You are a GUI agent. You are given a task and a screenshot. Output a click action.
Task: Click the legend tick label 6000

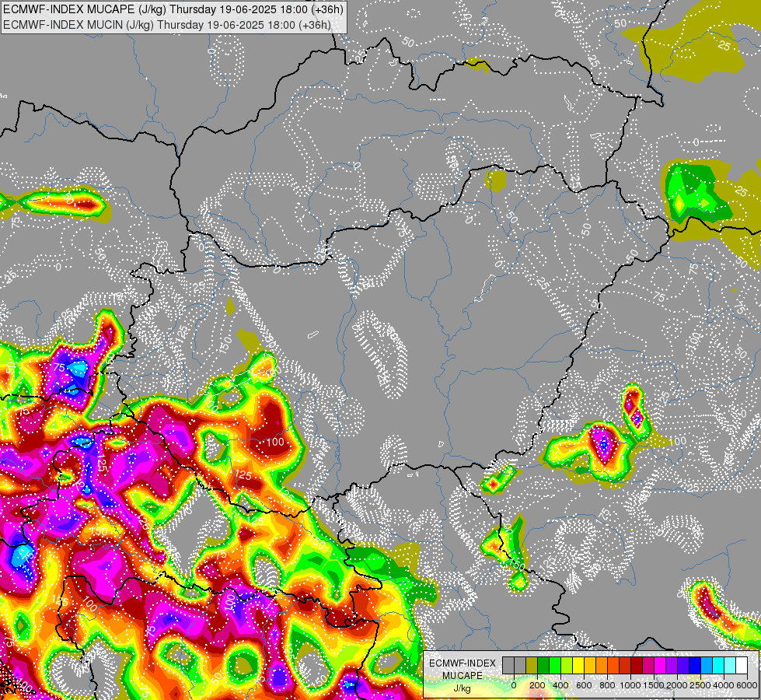coord(747,685)
